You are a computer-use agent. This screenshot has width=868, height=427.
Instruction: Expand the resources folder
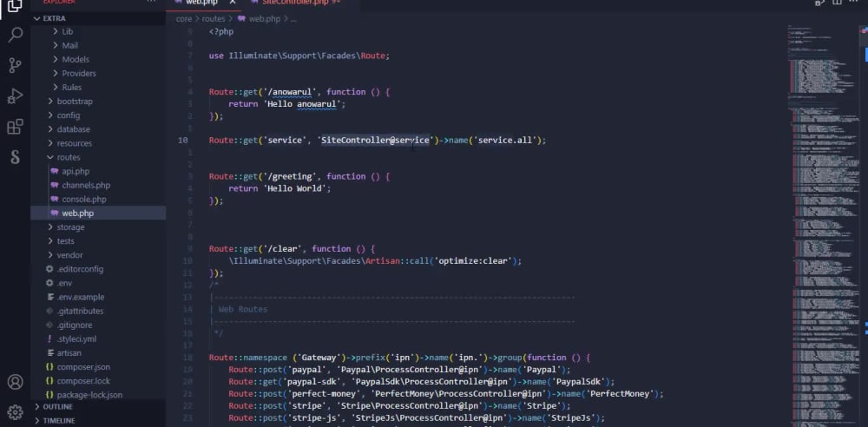click(50, 143)
